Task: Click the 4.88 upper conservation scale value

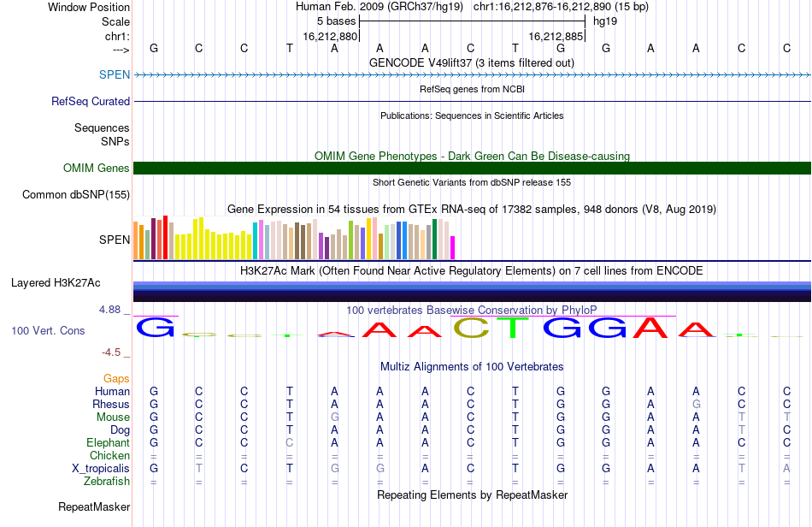Action: pyautogui.click(x=109, y=310)
